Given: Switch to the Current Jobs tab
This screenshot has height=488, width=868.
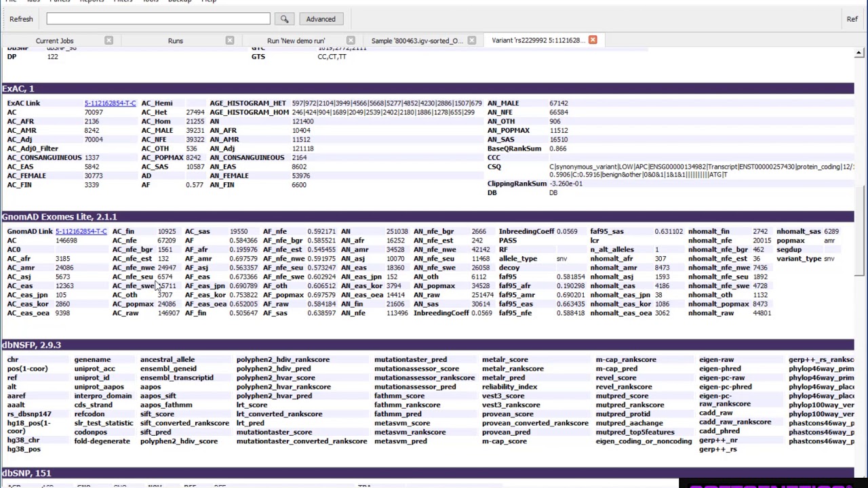Looking at the screenshot, I should (x=54, y=41).
